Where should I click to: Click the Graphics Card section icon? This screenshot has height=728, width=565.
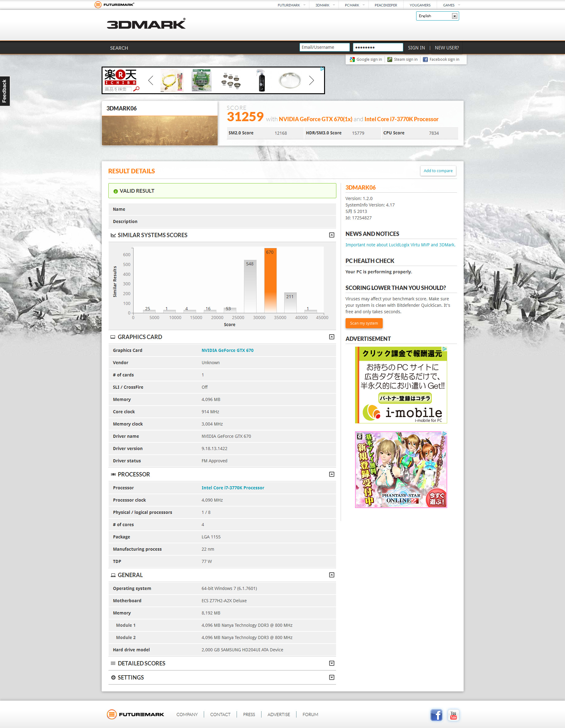[x=113, y=337]
